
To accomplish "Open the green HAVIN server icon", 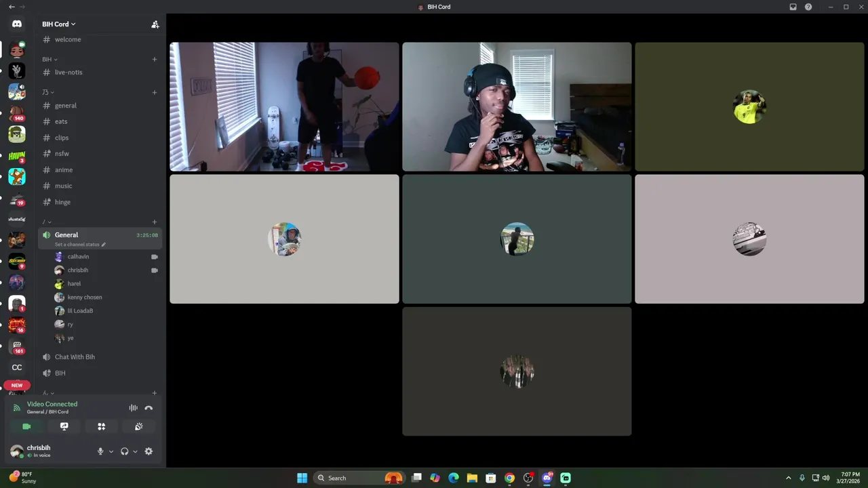I will pyautogui.click(x=17, y=156).
